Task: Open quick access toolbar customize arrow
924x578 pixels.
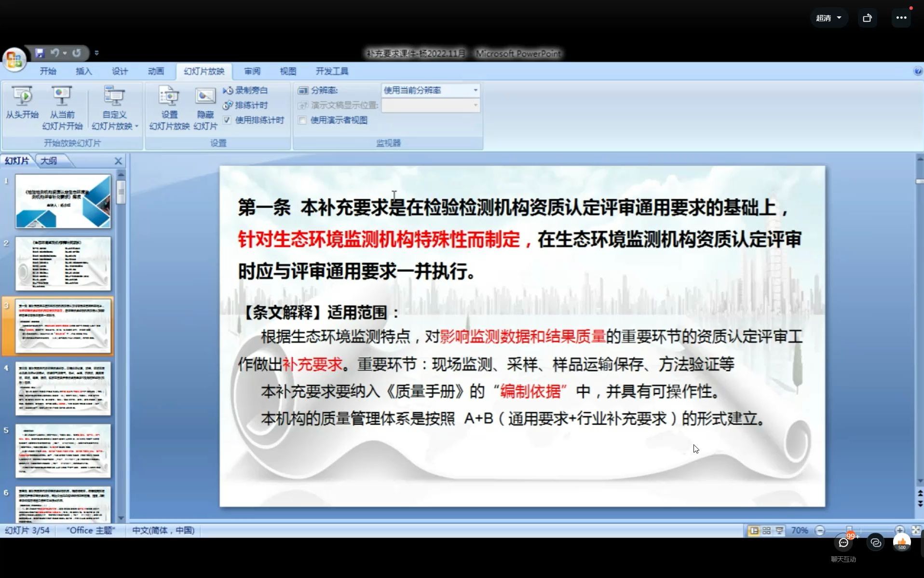Action: (x=96, y=53)
